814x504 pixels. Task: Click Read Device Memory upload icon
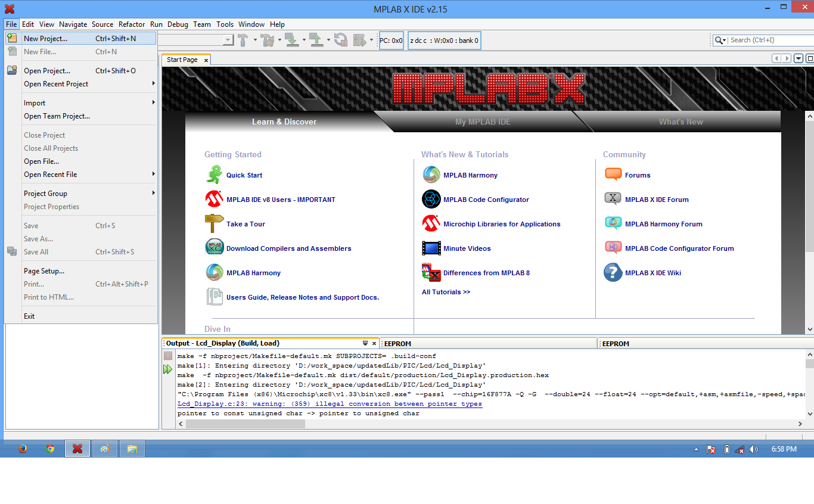click(316, 40)
